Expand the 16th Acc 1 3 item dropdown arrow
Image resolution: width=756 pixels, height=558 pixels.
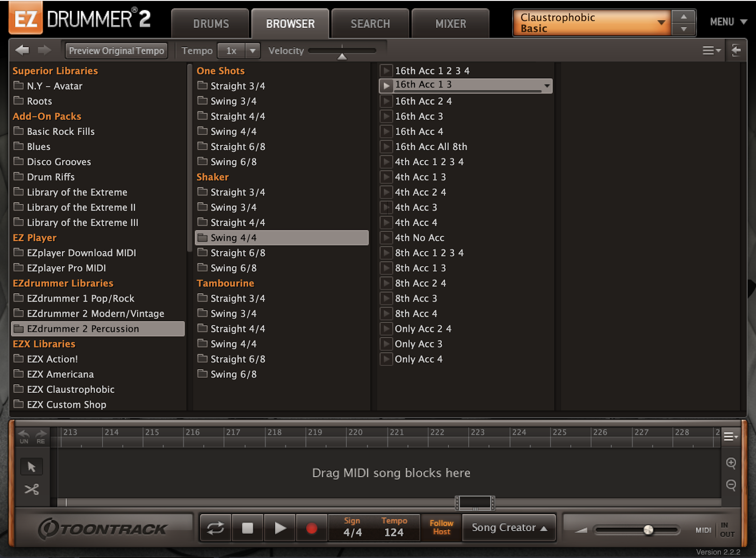point(547,85)
